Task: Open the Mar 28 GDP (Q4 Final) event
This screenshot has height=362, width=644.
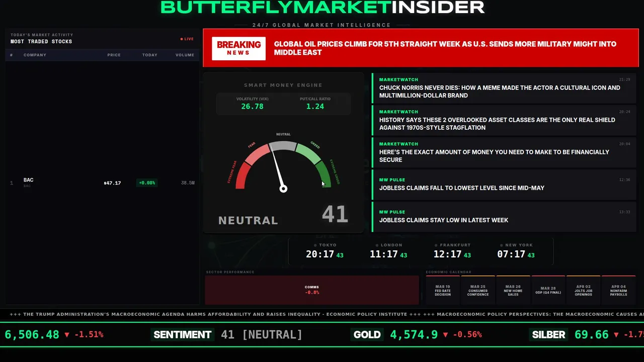Action: [x=548, y=290]
